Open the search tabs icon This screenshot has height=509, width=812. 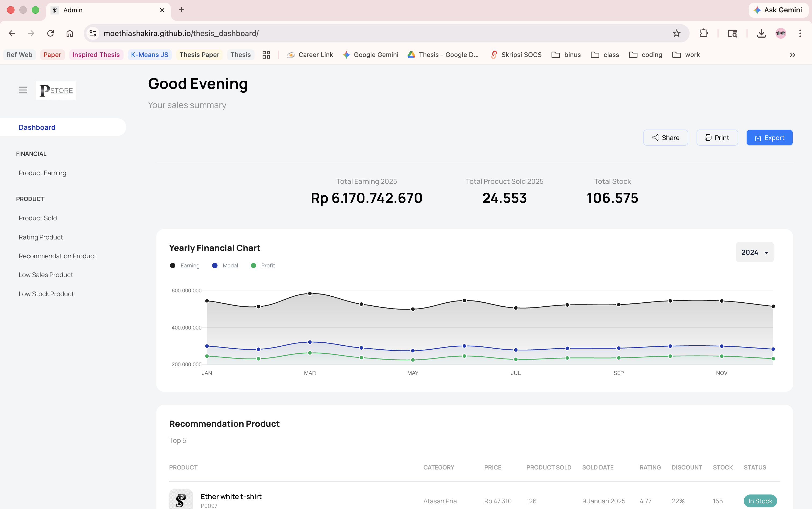[732, 33]
